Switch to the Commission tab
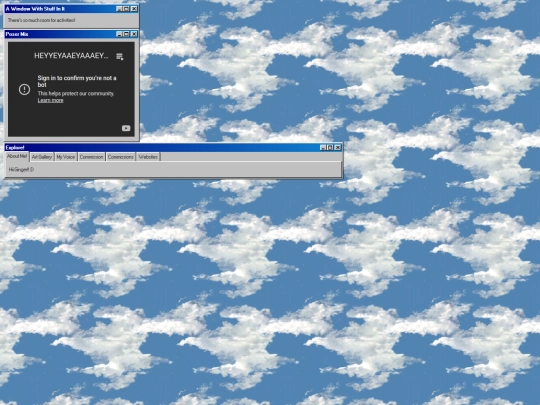 pos(91,157)
